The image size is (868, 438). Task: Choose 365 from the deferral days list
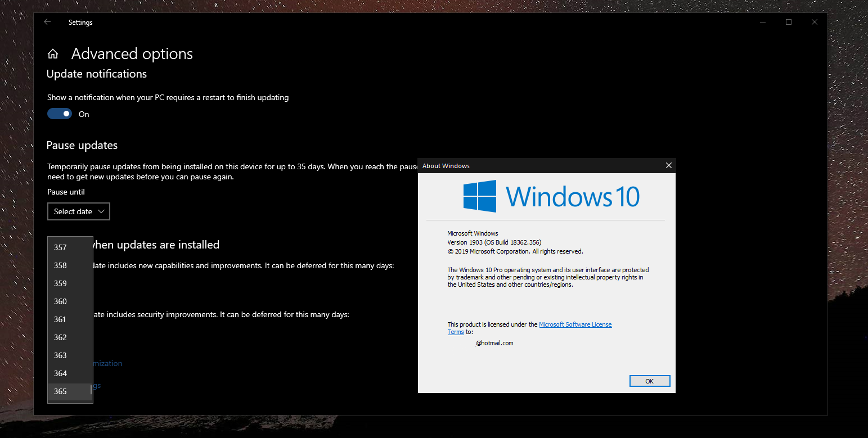[x=60, y=391]
